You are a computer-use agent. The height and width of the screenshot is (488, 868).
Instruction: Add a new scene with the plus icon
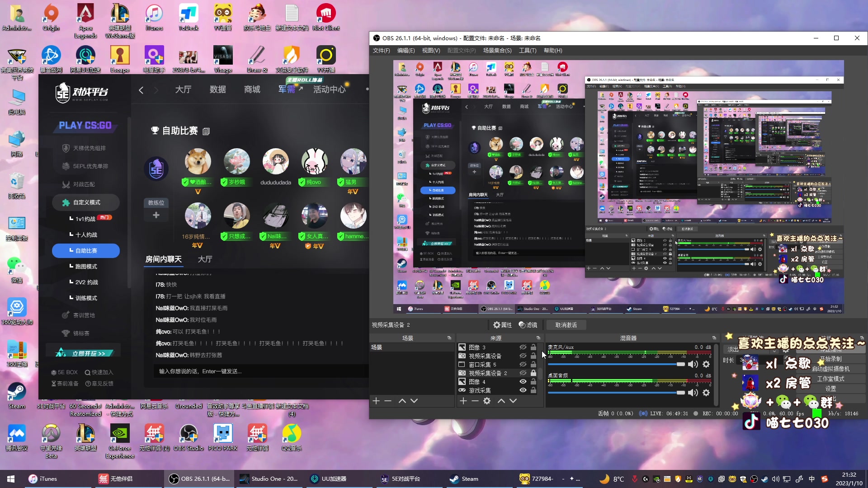click(376, 401)
